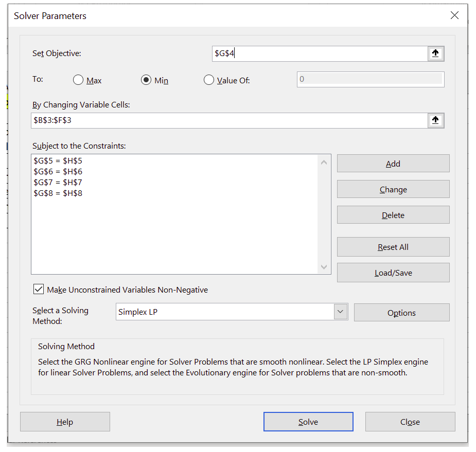Open the Load/Save dialog
The height and width of the screenshot is (452, 476).
[x=393, y=273]
